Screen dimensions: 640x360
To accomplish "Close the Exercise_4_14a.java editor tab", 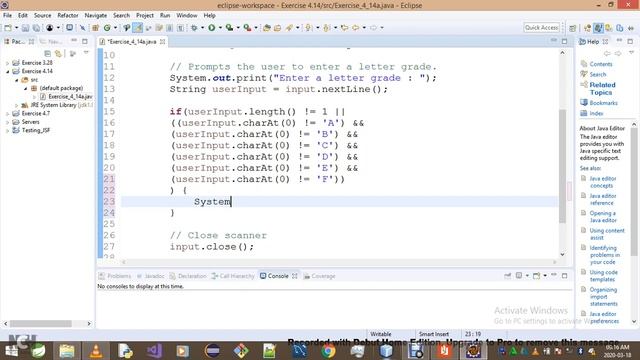I will [x=162, y=42].
